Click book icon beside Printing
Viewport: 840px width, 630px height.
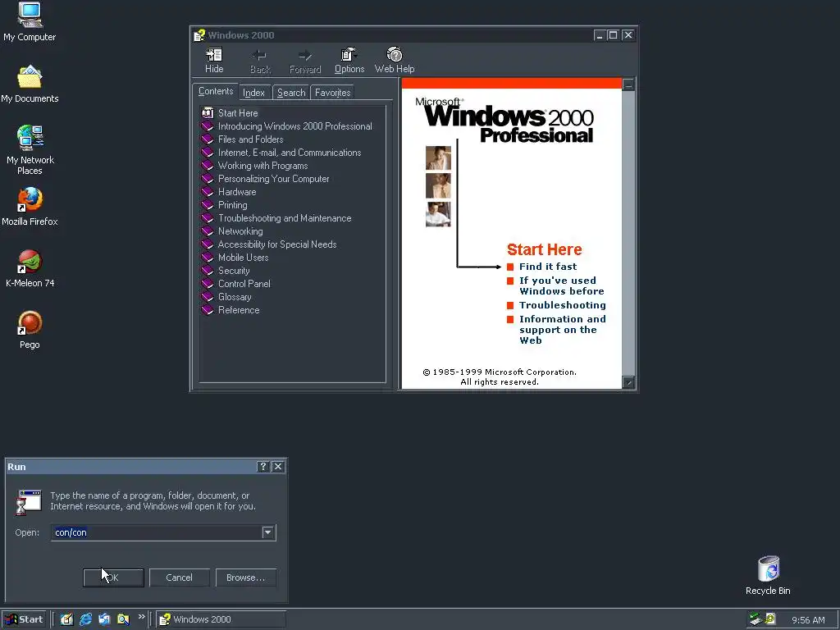pos(208,205)
